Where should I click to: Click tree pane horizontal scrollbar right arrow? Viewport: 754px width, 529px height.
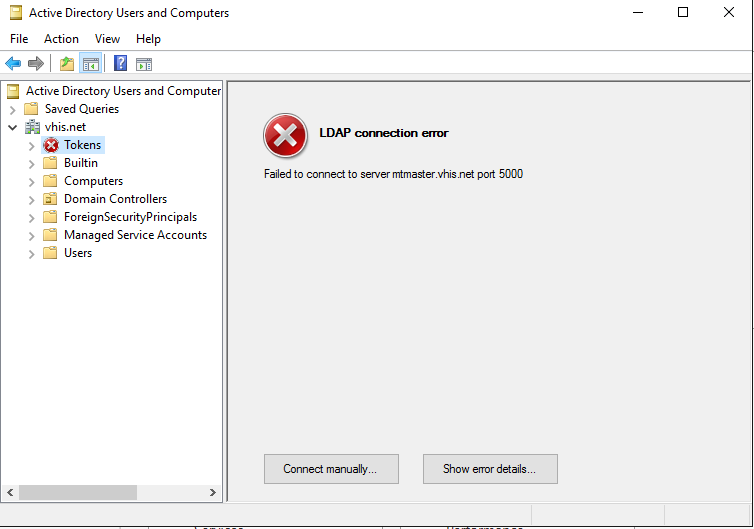[213, 492]
